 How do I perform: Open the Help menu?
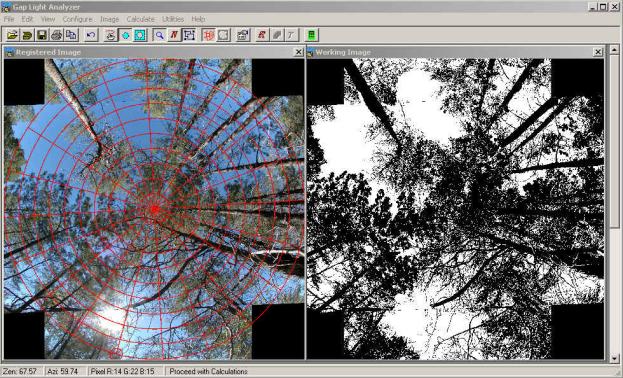pyautogui.click(x=198, y=19)
